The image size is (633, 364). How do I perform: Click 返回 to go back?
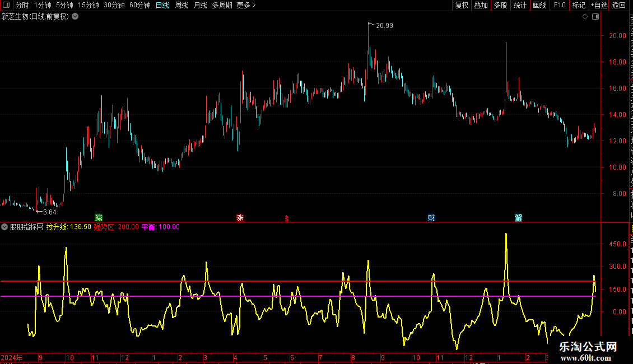pos(619,5)
